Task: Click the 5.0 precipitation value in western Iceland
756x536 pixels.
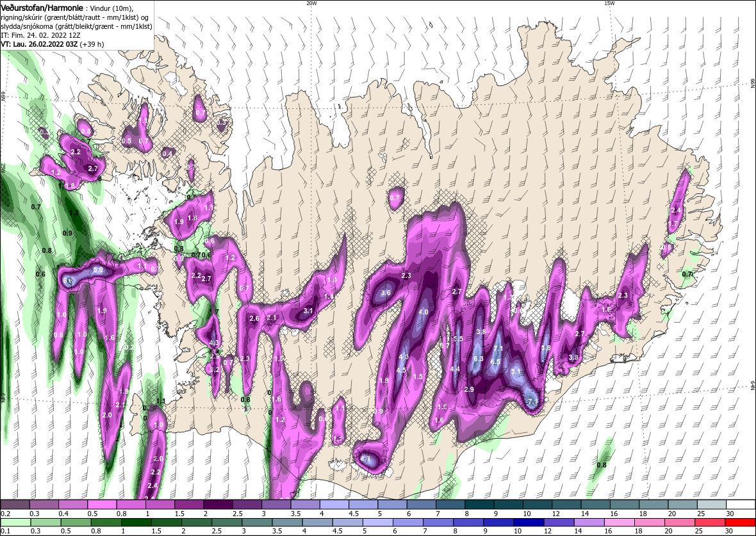Action: (x=98, y=270)
